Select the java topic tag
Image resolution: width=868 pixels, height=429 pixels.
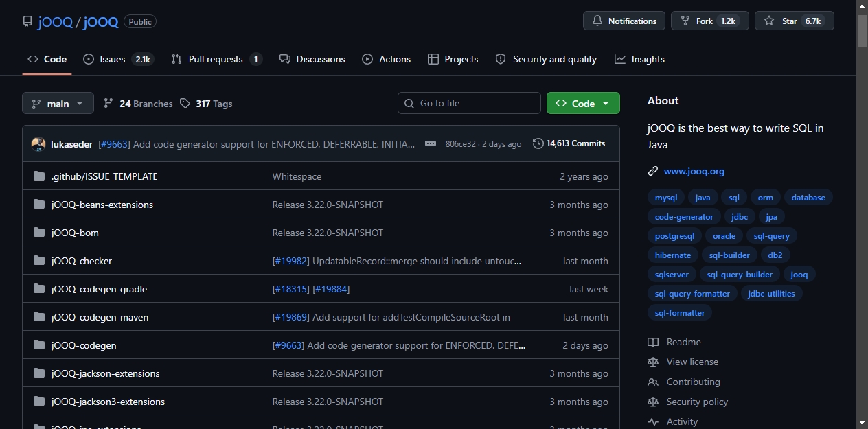point(703,198)
